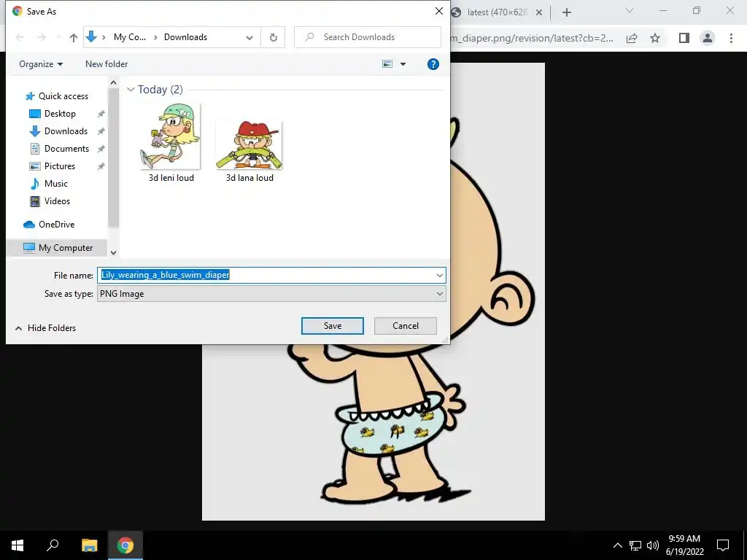Open the Chrome three-dot menu
The height and width of the screenshot is (560, 747).
[x=731, y=38]
